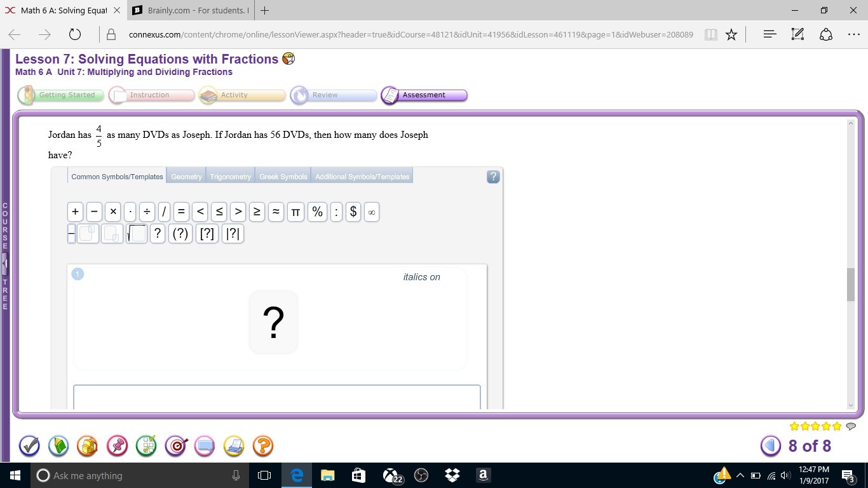Insert the less-than < symbol
The height and width of the screenshot is (488, 868).
(200, 212)
